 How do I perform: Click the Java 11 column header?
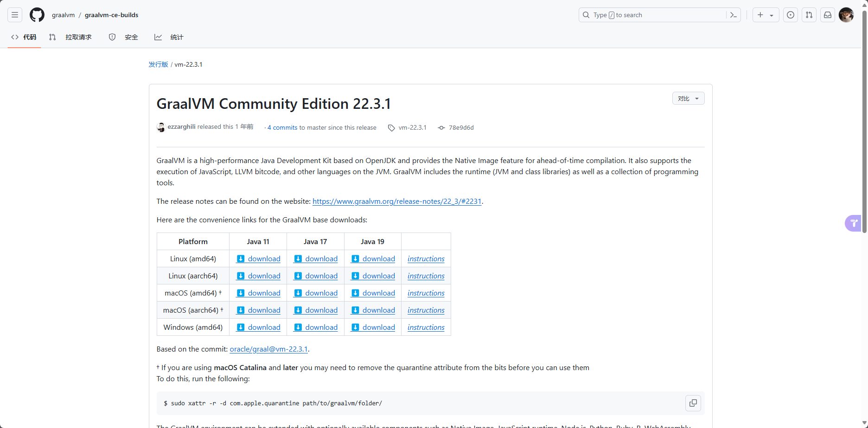point(258,242)
